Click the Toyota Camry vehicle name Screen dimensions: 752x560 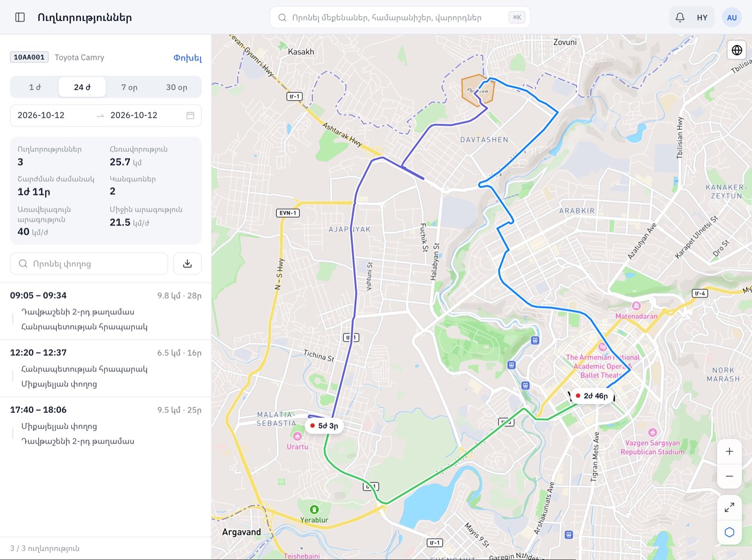(x=79, y=57)
